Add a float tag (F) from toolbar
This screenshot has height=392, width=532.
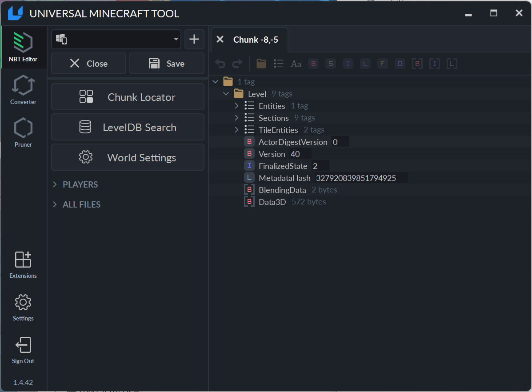(382, 64)
